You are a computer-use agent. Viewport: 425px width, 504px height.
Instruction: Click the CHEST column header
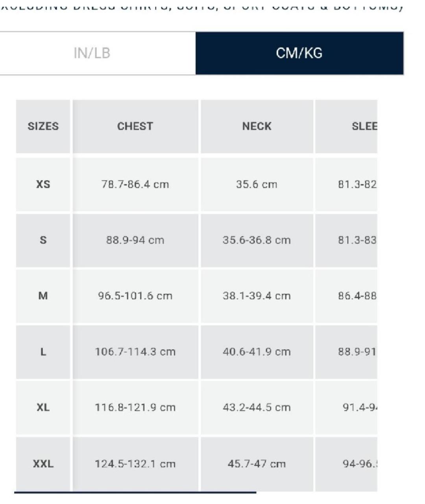pos(135,126)
